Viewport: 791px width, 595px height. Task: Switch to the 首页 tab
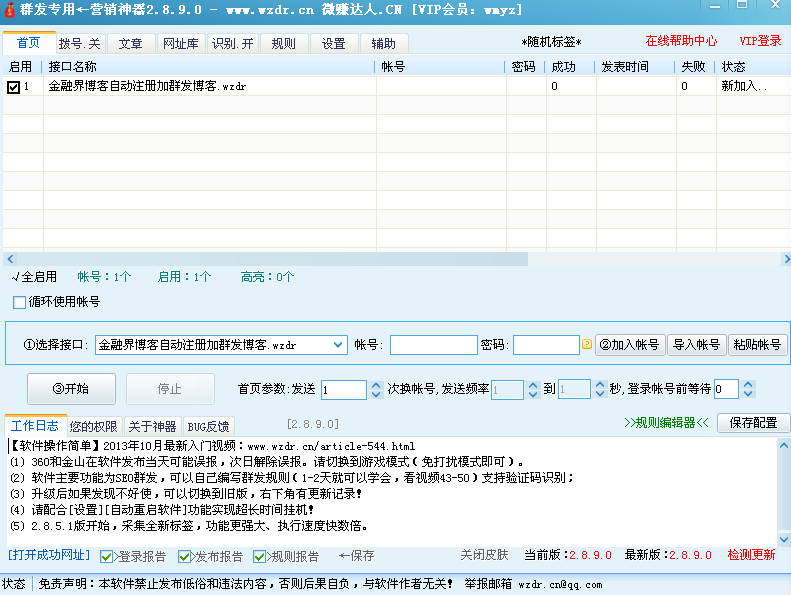(x=29, y=43)
